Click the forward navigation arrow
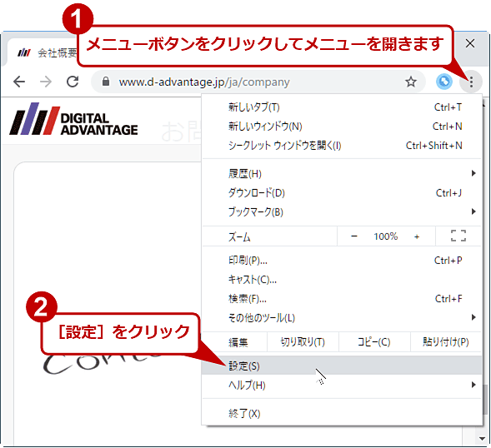Screen dimensions: 491x448 (x=46, y=82)
